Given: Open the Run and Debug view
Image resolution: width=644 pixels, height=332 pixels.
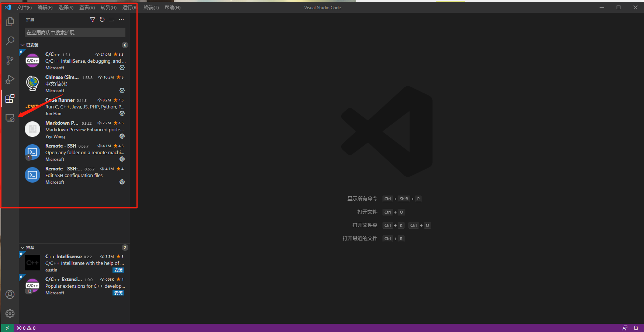Looking at the screenshot, I should click(x=10, y=79).
